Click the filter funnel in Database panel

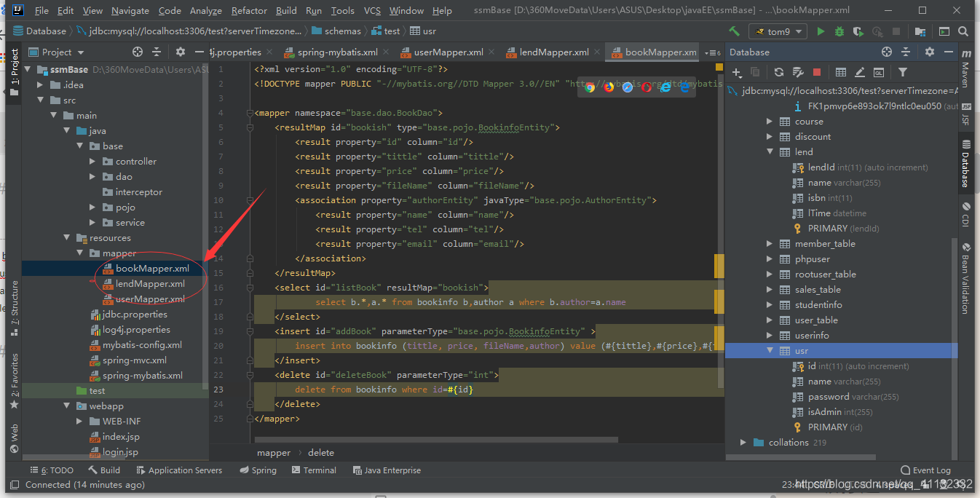903,72
